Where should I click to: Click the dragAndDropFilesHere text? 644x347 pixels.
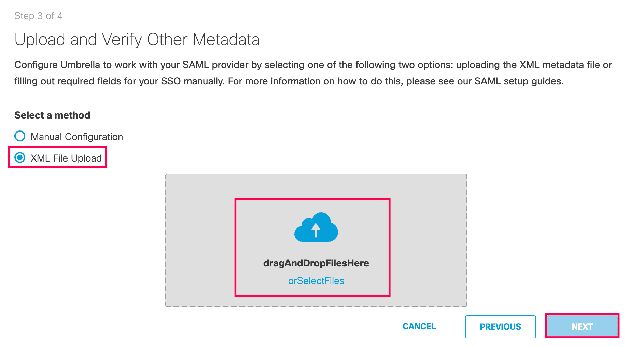pyautogui.click(x=316, y=263)
